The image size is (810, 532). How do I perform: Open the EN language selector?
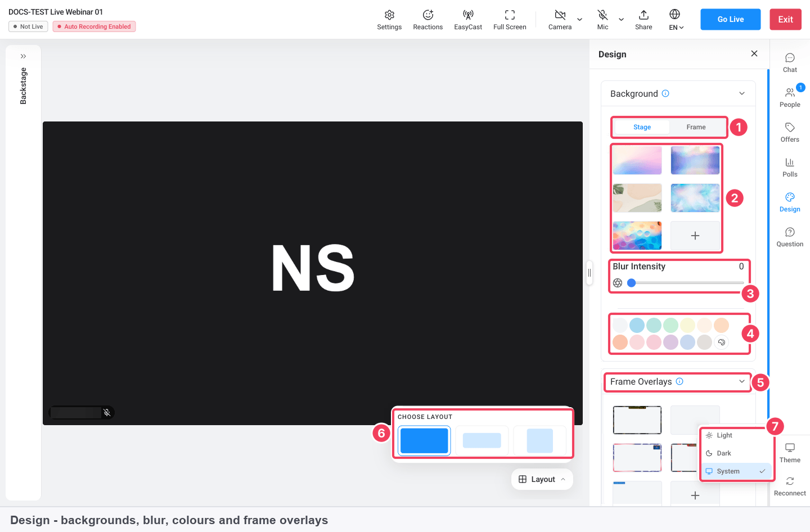(x=676, y=20)
